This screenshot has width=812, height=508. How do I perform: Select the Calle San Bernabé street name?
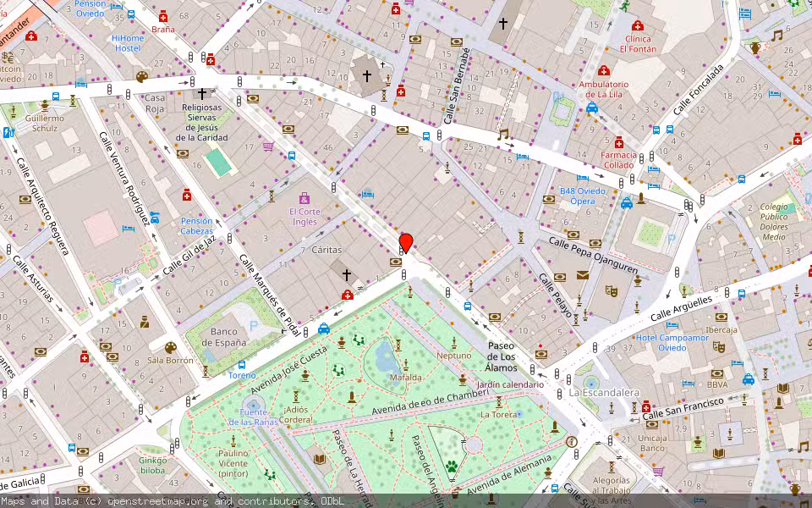pyautogui.click(x=458, y=86)
